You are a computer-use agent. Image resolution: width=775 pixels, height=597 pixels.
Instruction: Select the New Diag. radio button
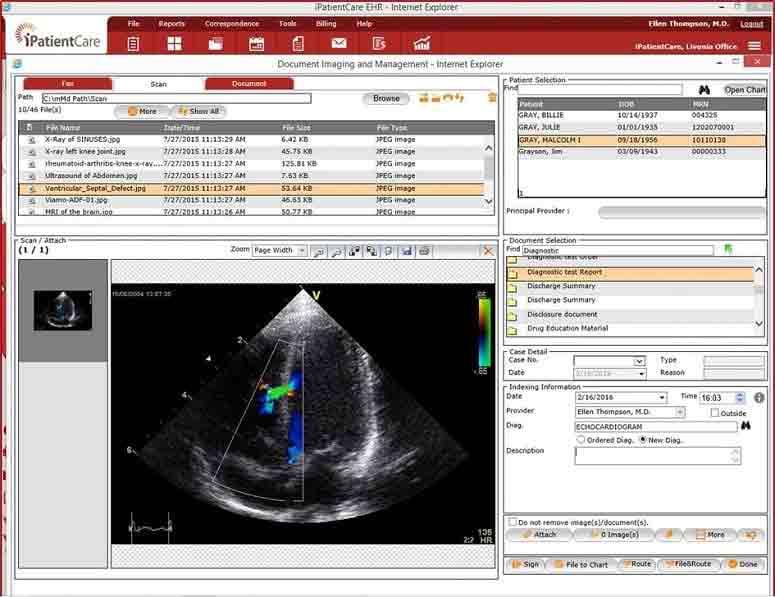[x=643, y=439]
